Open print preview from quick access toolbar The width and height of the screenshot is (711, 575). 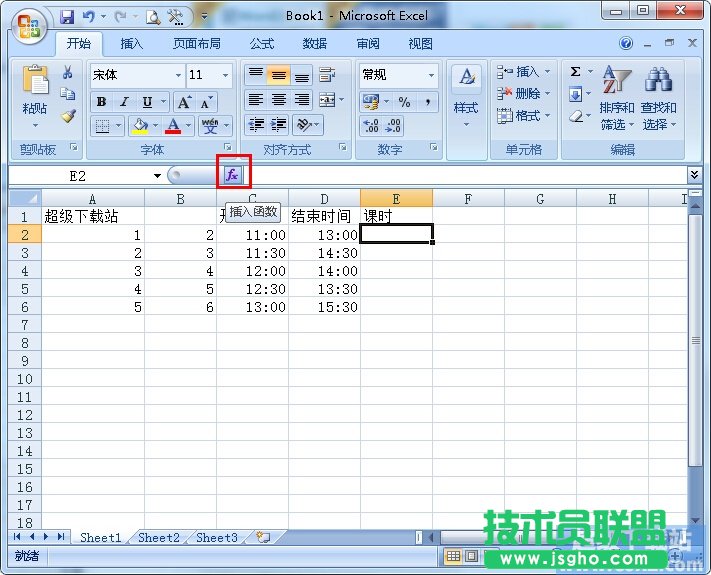[x=153, y=17]
